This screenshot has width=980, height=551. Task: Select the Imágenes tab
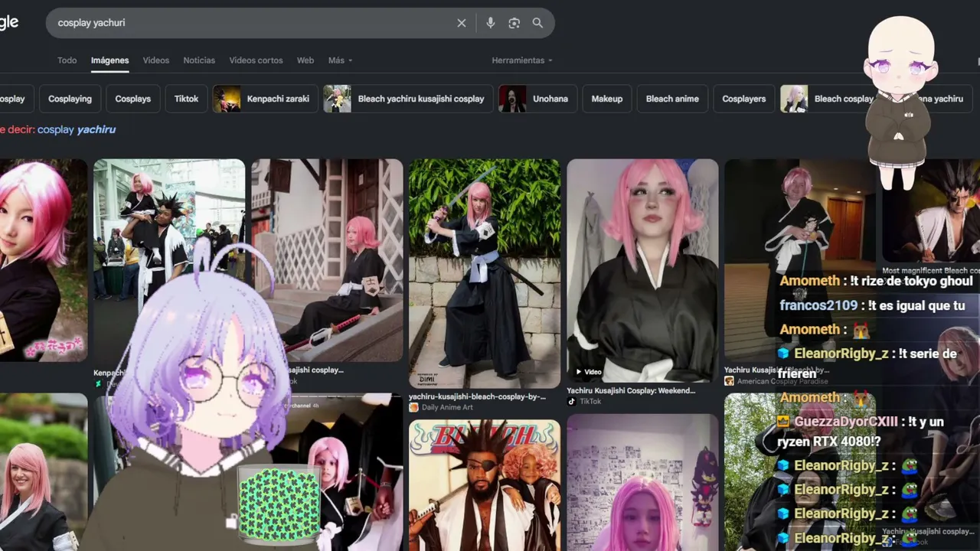tap(110, 60)
